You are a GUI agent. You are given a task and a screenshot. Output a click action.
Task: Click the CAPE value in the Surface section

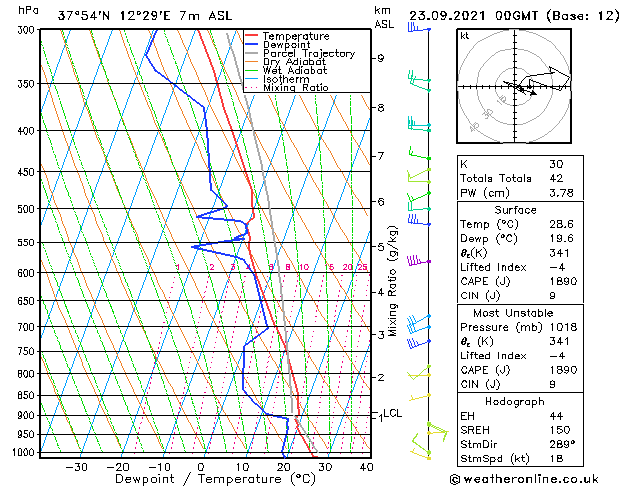point(563,281)
